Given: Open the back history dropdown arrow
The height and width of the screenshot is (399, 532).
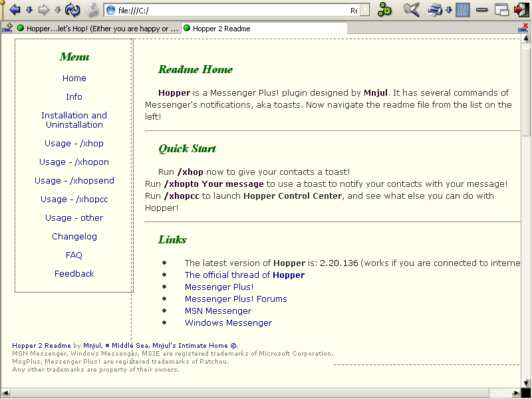Looking at the screenshot, I should pos(29,10).
